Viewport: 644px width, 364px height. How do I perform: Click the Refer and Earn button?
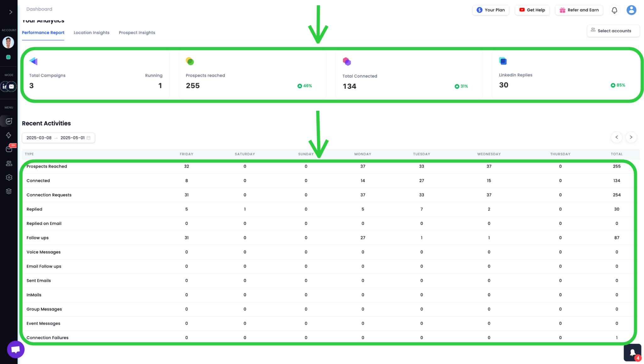click(x=579, y=10)
